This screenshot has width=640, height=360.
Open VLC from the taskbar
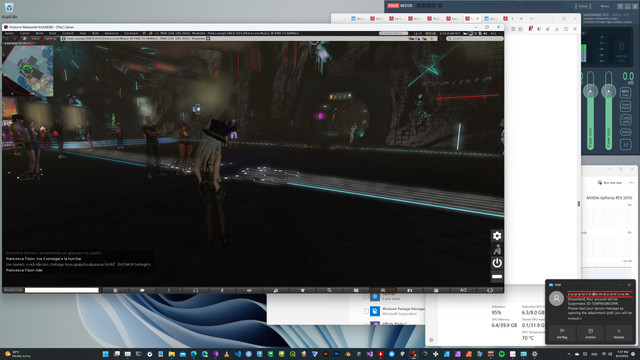(227, 354)
